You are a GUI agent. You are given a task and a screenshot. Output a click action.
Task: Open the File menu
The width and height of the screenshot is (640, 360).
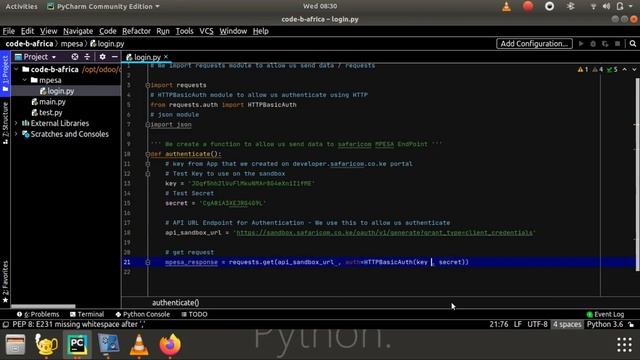pyautogui.click(x=9, y=31)
